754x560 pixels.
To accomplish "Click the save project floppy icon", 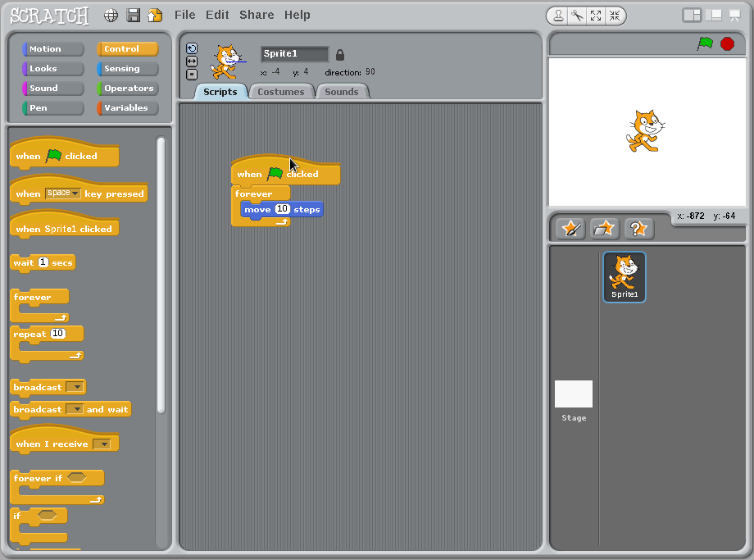I will [134, 16].
